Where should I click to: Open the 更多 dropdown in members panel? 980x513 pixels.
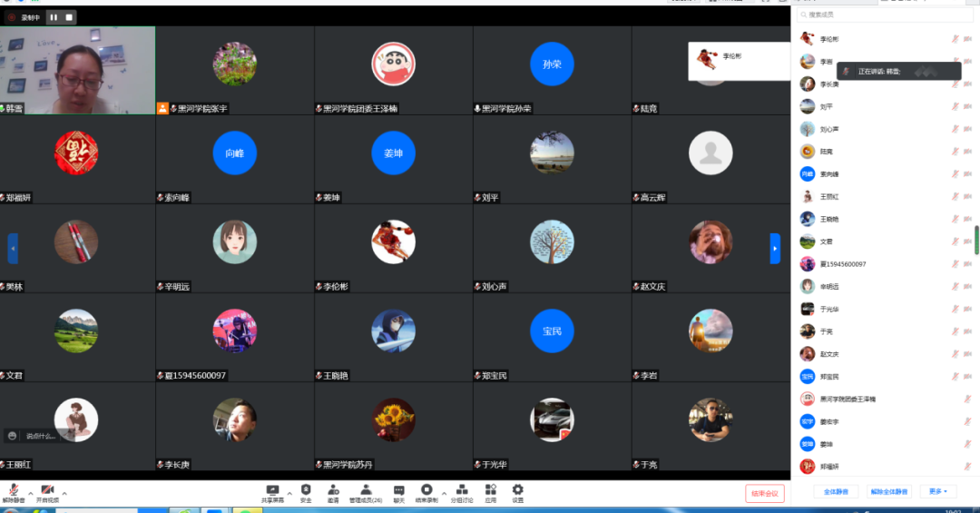pyautogui.click(x=937, y=491)
